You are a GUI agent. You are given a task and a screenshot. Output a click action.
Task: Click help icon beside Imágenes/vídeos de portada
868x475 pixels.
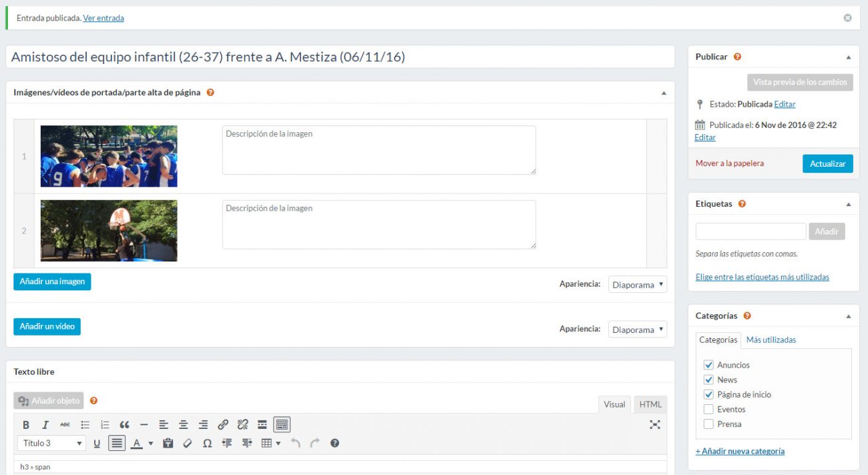(x=210, y=93)
